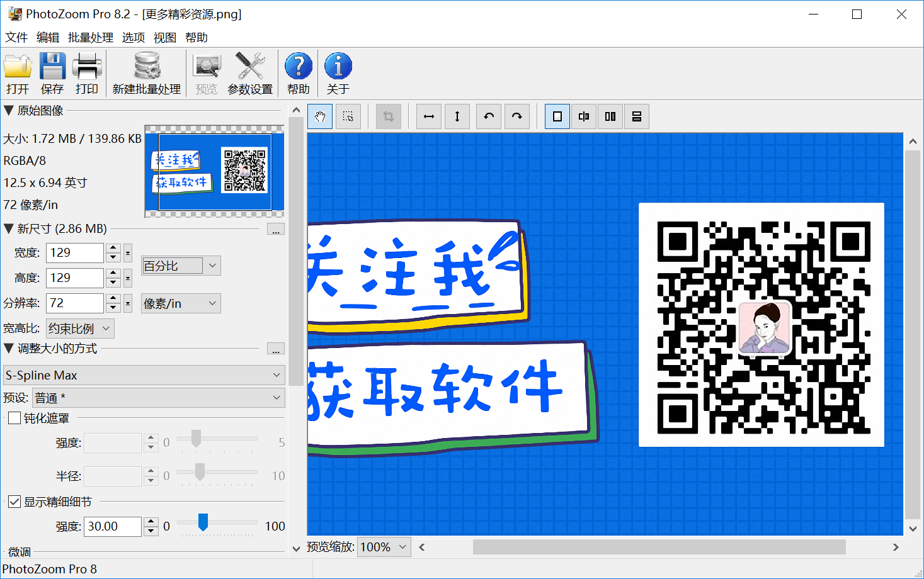The image size is (924, 579).
Task: Switch to side-by-side vertical split view
Action: pyautogui.click(x=610, y=116)
